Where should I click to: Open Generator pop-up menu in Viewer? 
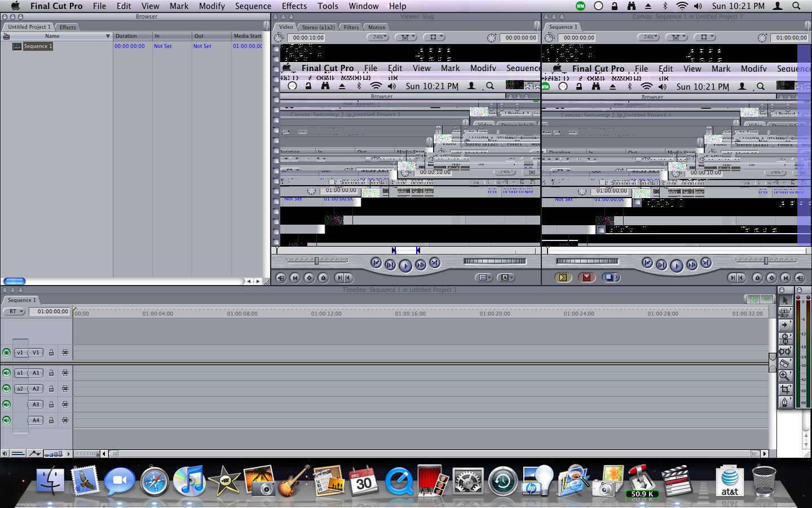click(506, 278)
